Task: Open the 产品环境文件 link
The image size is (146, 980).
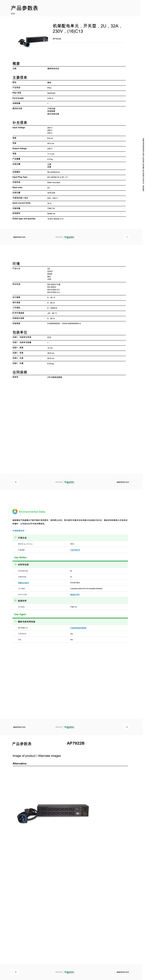Action: (75, 550)
